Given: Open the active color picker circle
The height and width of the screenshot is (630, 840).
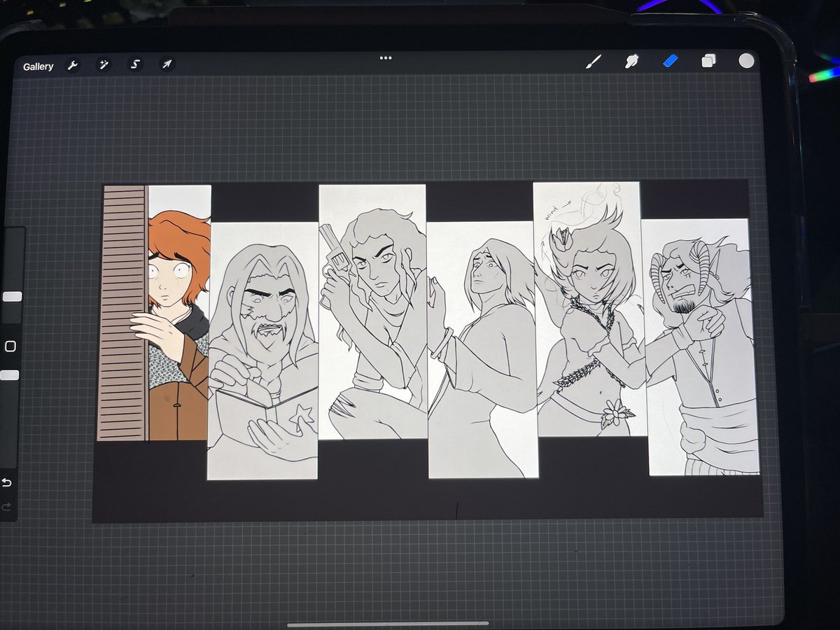Looking at the screenshot, I should coord(746,61).
